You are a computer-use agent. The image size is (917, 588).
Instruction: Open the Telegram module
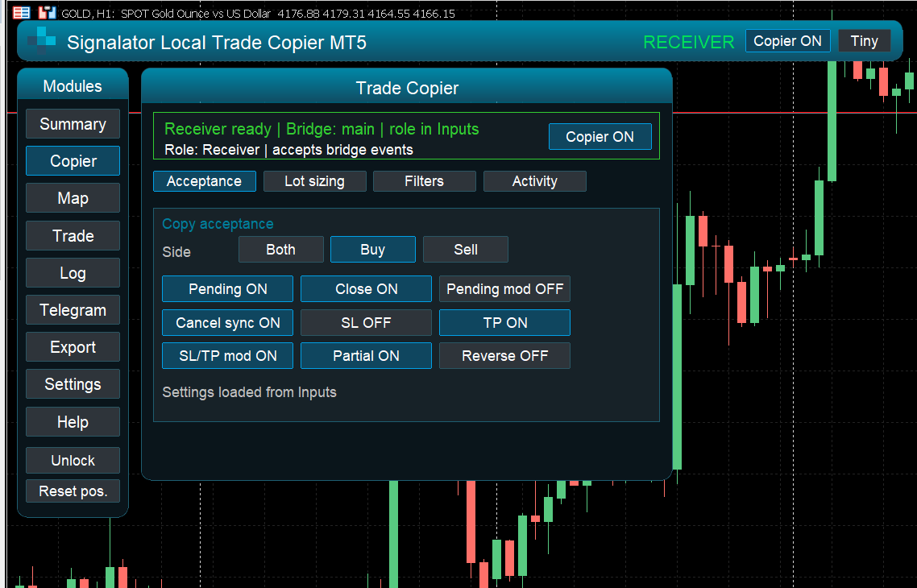point(73,310)
